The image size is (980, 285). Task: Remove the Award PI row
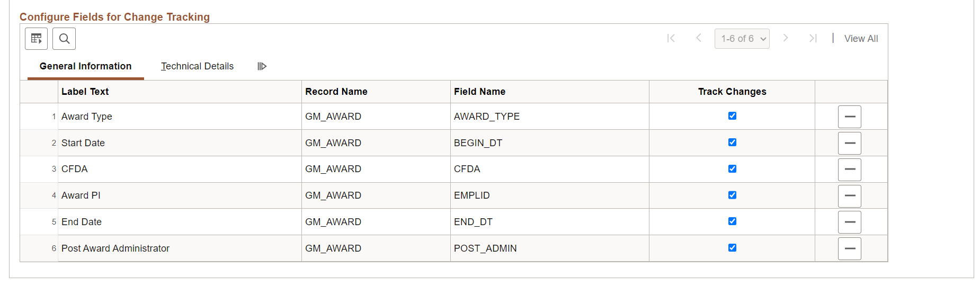849,196
